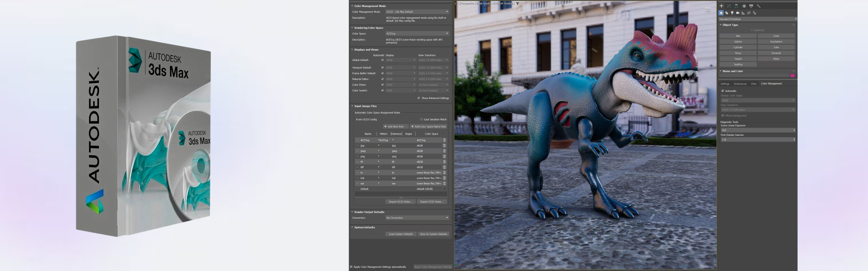This screenshot has width=868, height=271.
Task: Switch to Preferences tab
Action: pos(740,84)
